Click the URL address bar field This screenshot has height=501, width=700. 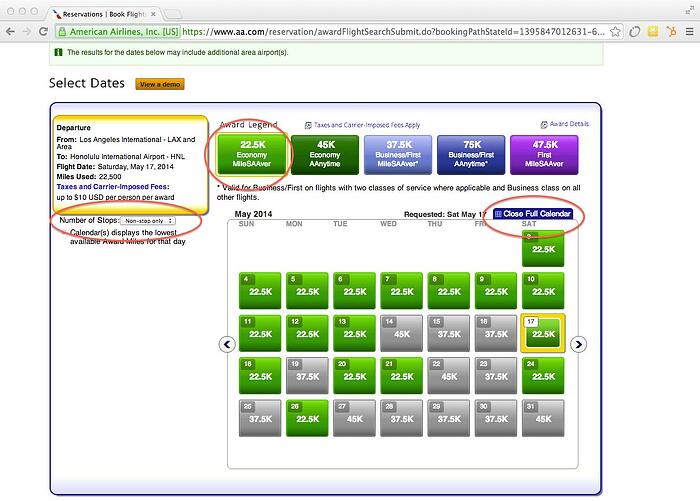(380, 33)
